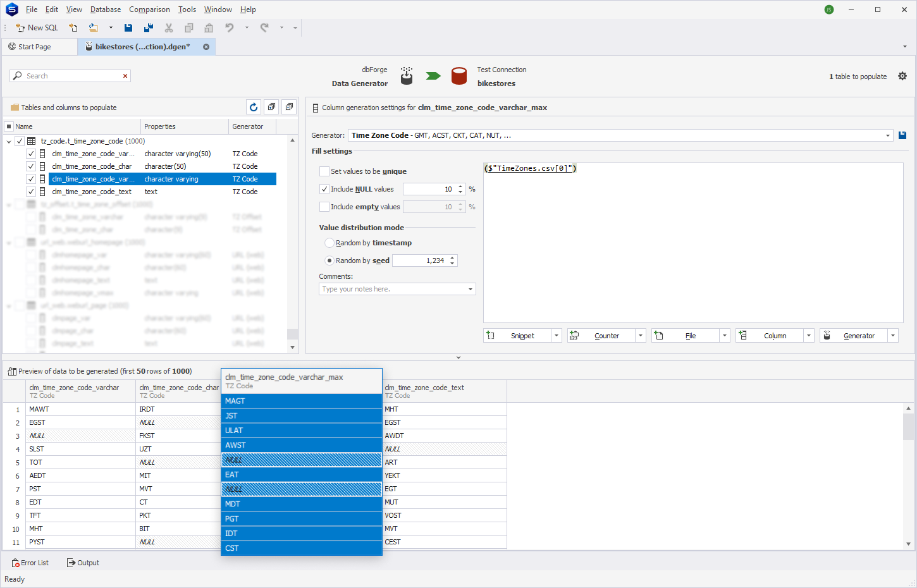Open the File menu
The image size is (917, 588).
point(31,9)
